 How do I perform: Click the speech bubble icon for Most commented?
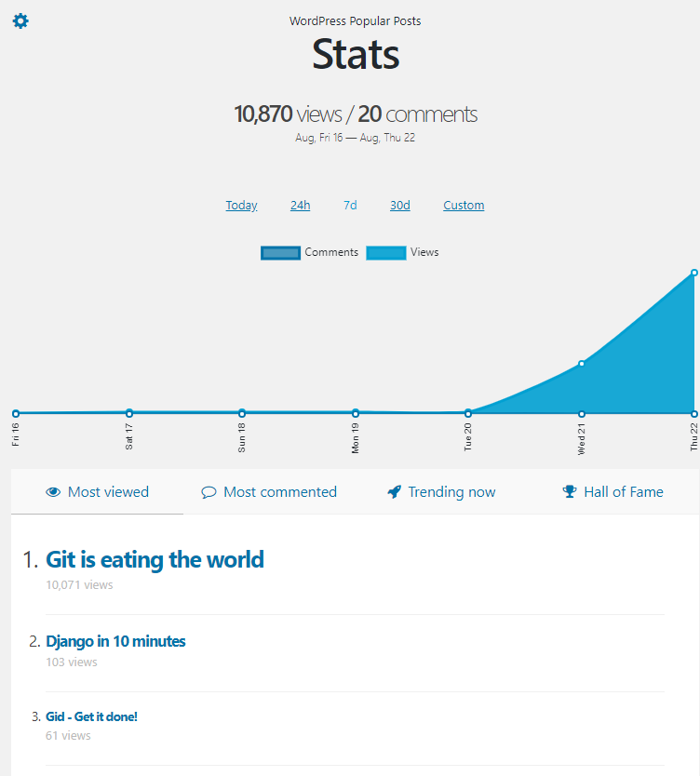(x=209, y=492)
